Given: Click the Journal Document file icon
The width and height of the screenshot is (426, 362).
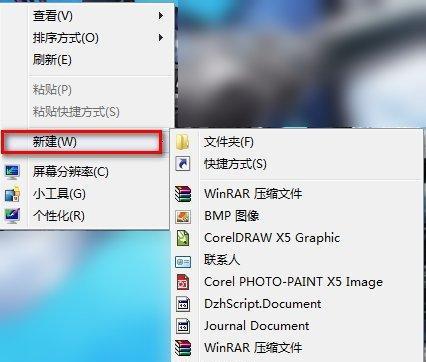Looking at the screenshot, I should click(183, 326).
